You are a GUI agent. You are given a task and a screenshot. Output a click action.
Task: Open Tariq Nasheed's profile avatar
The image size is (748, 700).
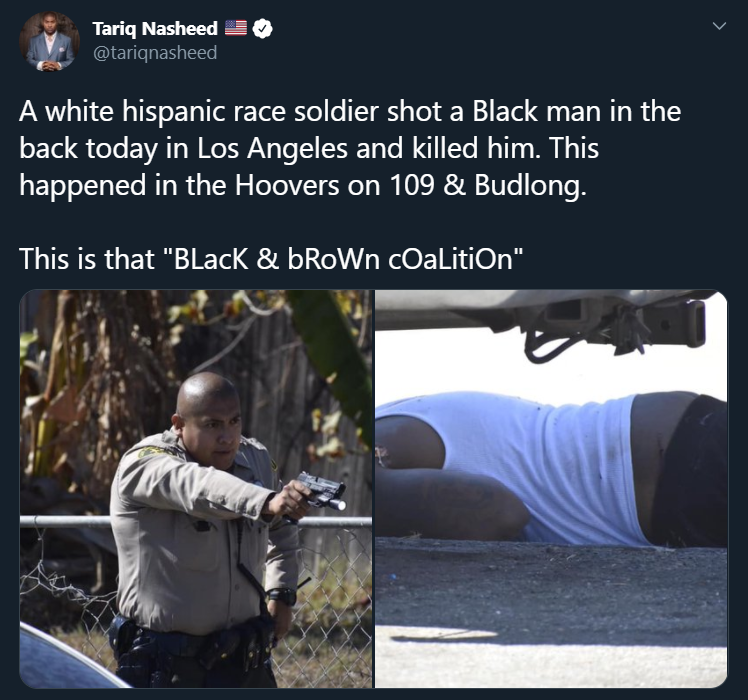(50, 42)
